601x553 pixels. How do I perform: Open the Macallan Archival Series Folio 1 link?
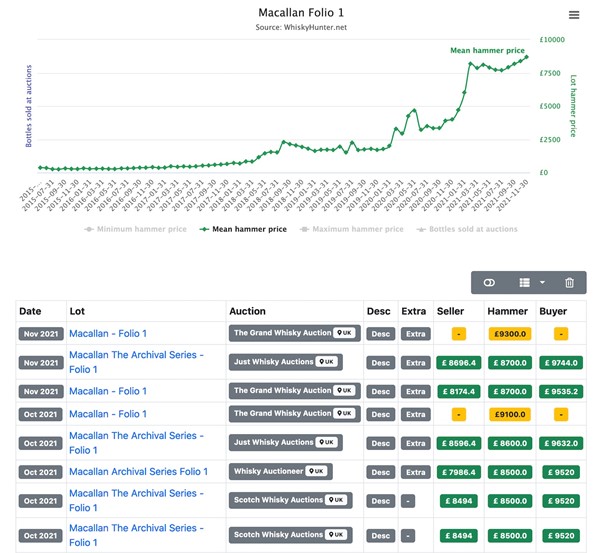coord(138,471)
